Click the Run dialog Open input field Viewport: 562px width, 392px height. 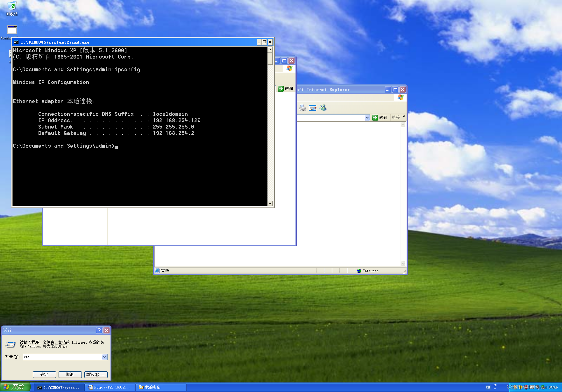(63, 357)
